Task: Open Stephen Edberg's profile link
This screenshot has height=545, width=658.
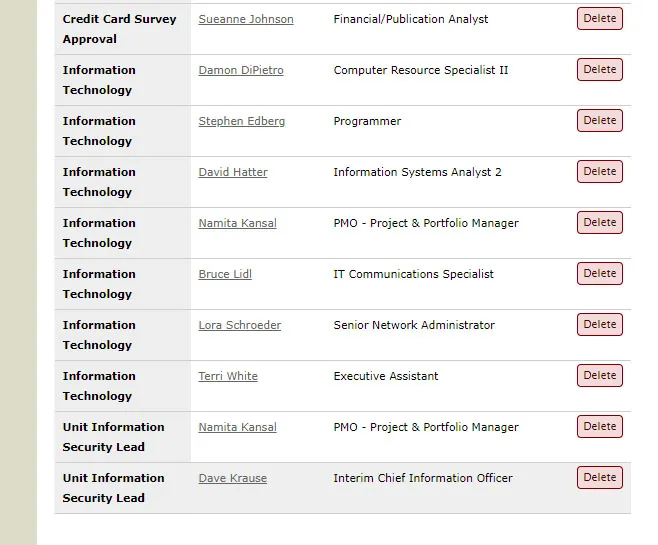Action: pos(241,121)
